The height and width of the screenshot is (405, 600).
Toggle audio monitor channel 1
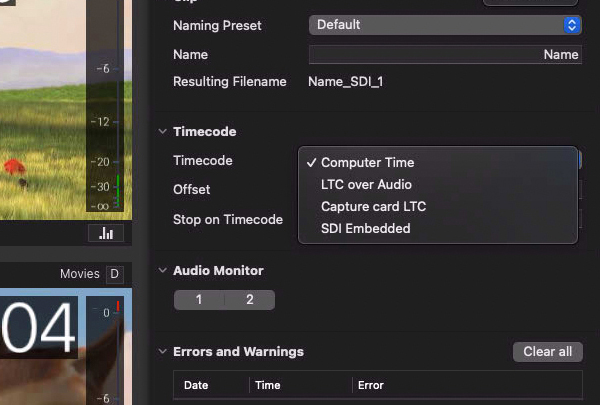199,300
